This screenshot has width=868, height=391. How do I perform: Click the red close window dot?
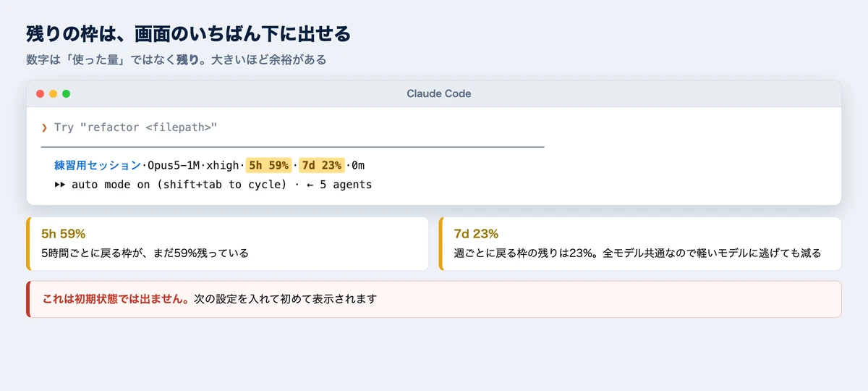click(41, 94)
